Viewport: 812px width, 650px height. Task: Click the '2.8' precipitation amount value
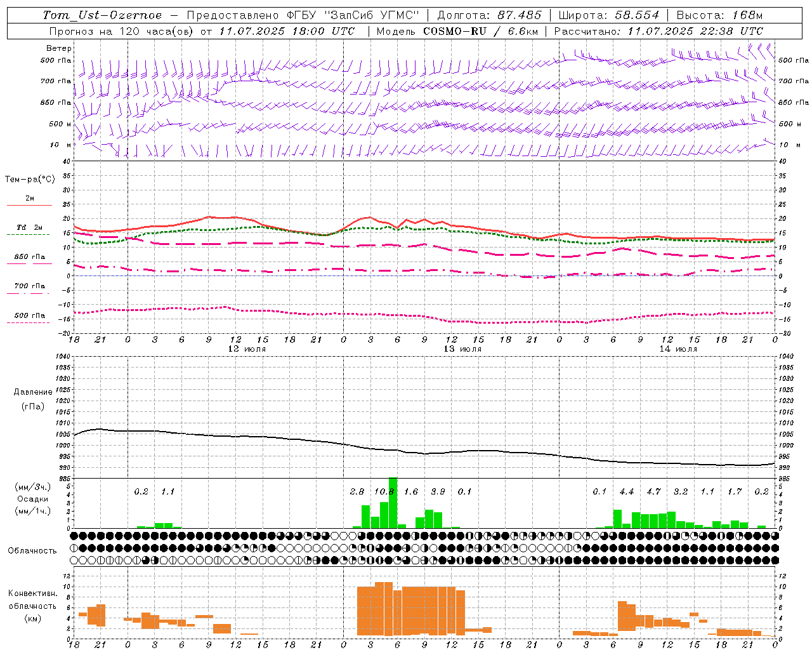pyautogui.click(x=357, y=492)
